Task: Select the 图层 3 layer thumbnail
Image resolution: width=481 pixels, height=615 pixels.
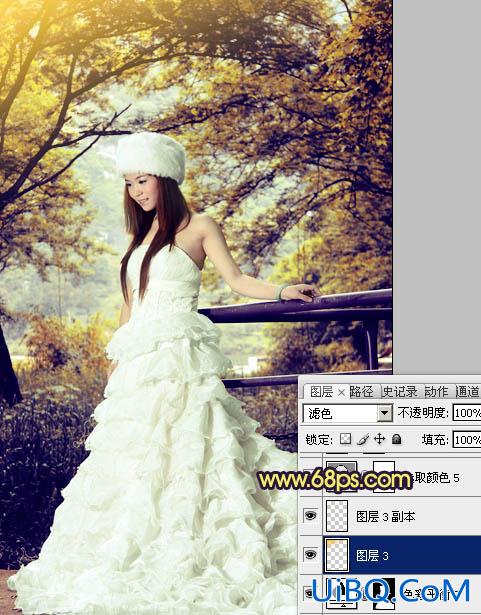Action: pyautogui.click(x=337, y=555)
